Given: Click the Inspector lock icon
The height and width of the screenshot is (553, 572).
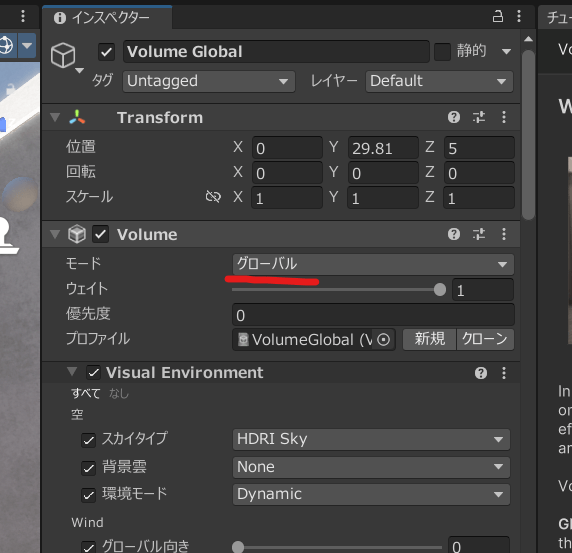Looking at the screenshot, I should (x=498, y=16).
